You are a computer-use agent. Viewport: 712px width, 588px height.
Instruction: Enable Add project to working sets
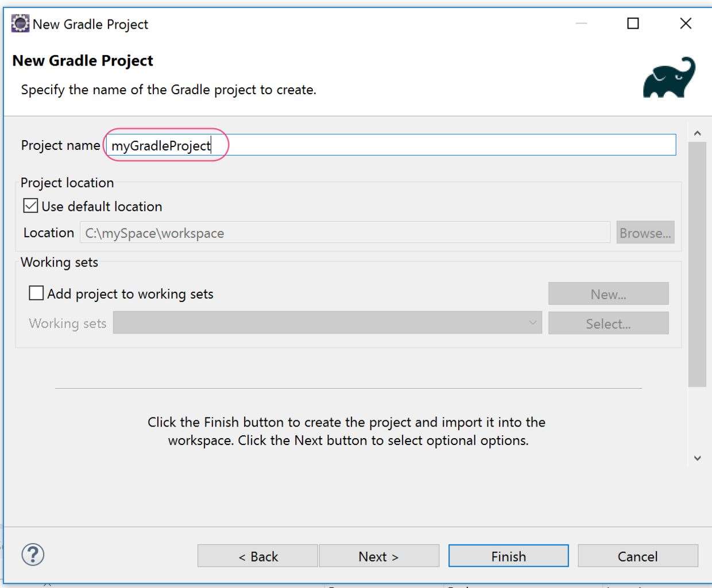pos(36,293)
